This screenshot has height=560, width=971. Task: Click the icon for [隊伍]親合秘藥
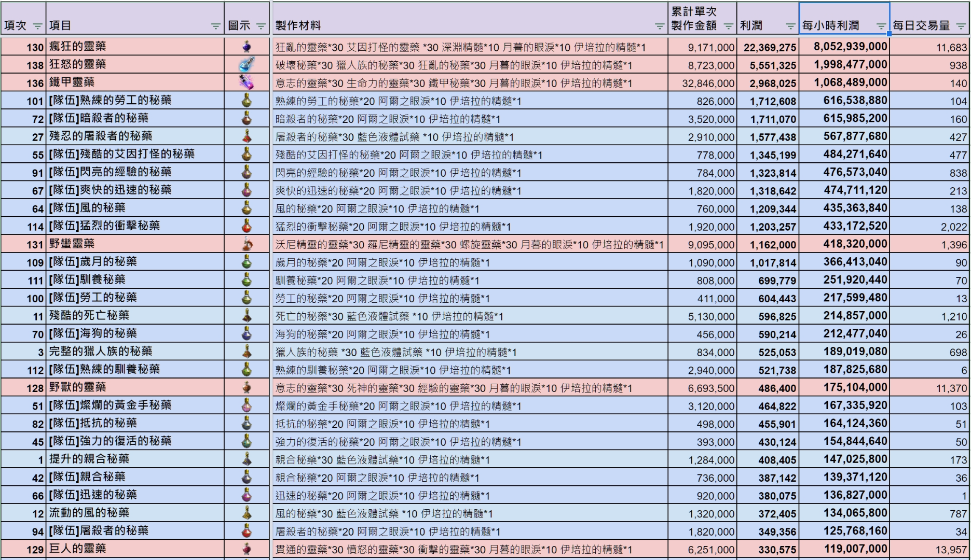[x=247, y=478]
